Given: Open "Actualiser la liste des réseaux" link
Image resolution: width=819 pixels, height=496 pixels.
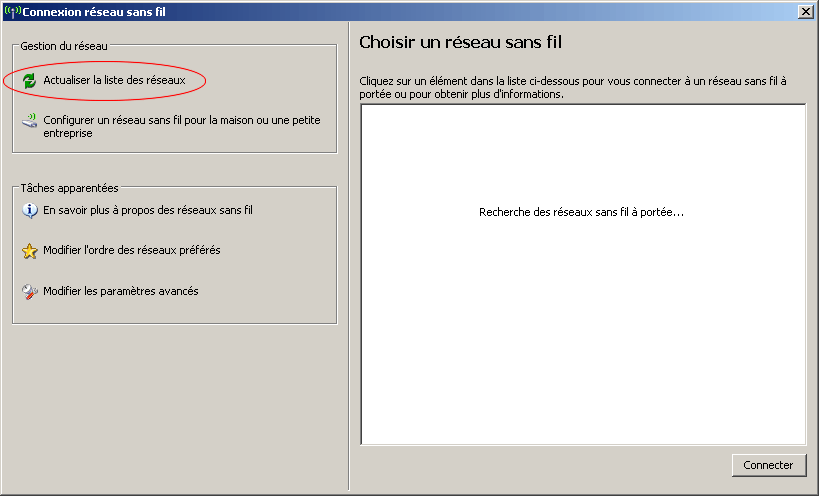Looking at the screenshot, I should tap(114, 80).
